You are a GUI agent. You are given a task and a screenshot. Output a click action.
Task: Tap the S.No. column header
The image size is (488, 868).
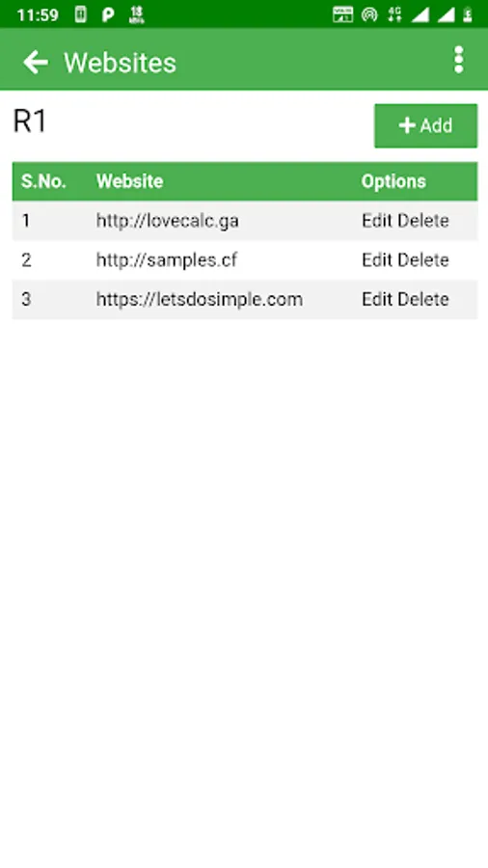(43, 181)
